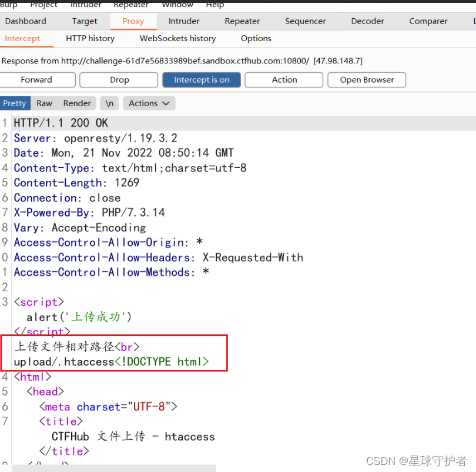
Task: Open the Help menu
Action: click(x=215, y=5)
